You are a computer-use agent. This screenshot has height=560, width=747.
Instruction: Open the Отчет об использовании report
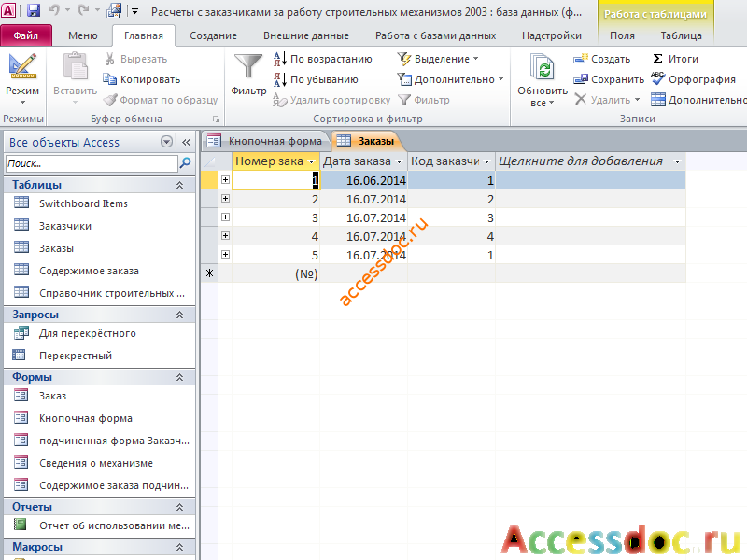pos(114,525)
